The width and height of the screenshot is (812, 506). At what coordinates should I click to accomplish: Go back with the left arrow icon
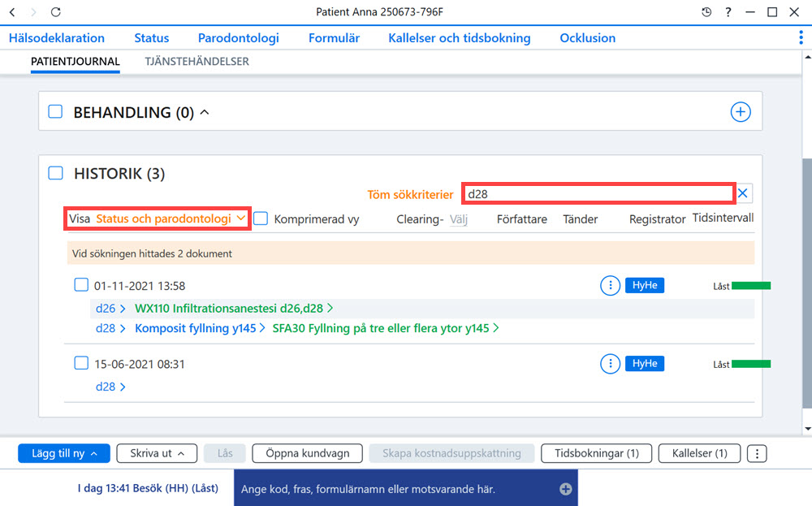[12, 12]
